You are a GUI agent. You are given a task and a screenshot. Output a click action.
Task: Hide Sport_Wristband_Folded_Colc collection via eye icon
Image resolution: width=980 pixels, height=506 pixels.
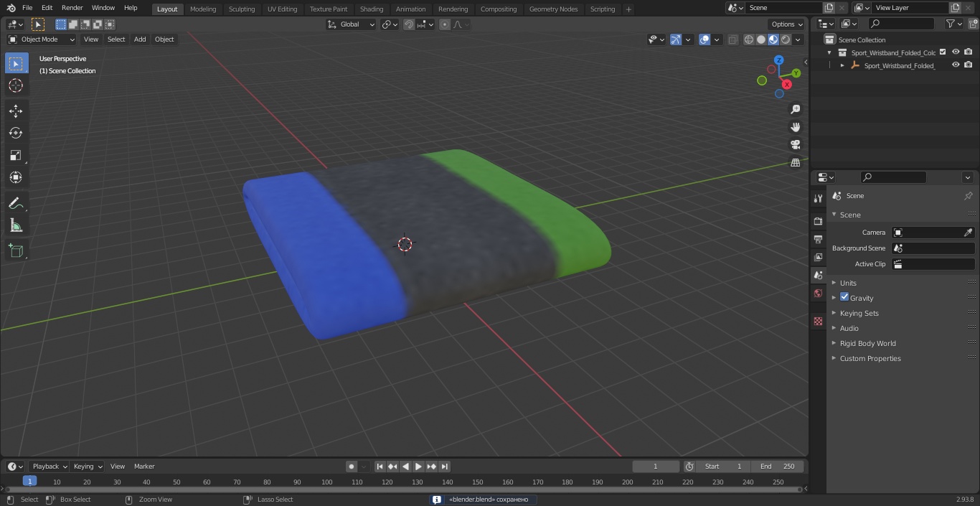[x=956, y=52]
